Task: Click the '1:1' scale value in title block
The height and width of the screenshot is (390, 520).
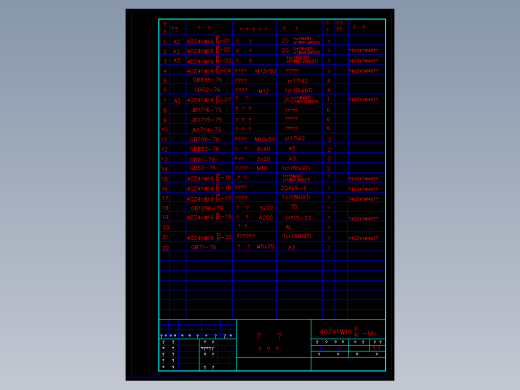Action: coord(377,348)
